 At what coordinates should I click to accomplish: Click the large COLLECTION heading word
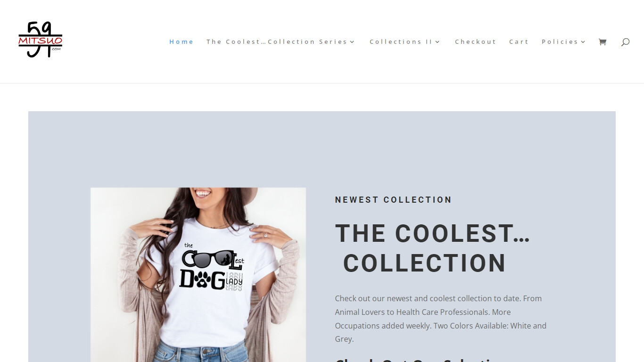tap(424, 263)
